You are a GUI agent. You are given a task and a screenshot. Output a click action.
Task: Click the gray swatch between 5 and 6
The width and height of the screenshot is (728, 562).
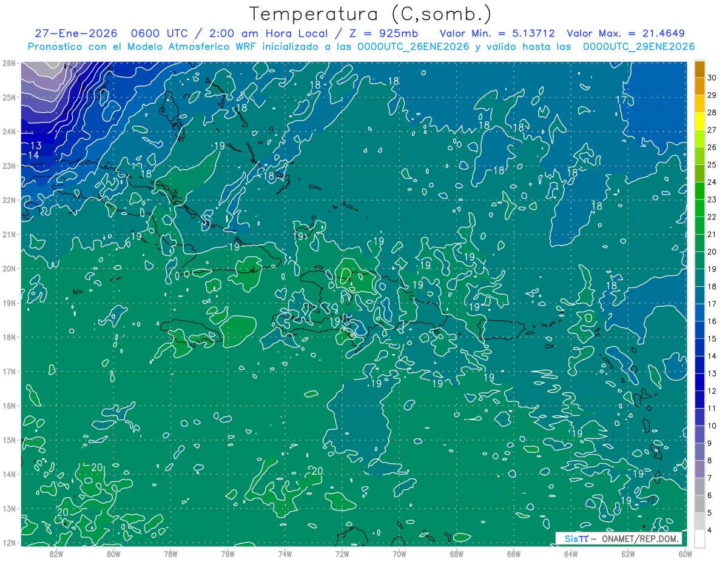pos(699,504)
